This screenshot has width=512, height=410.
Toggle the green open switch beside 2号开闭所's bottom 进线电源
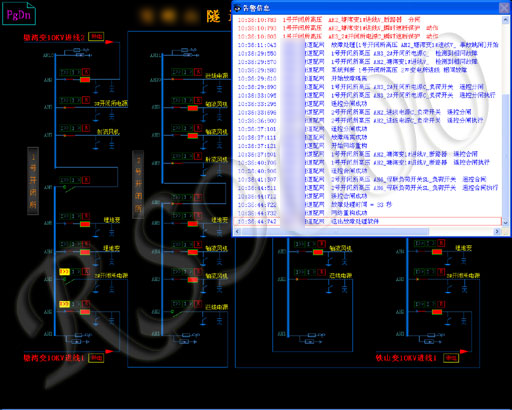coord(177,313)
